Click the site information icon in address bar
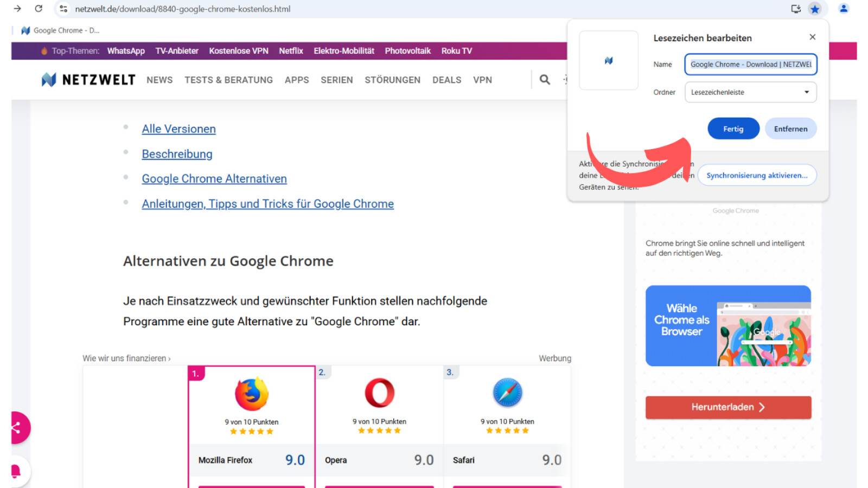 tap(63, 9)
